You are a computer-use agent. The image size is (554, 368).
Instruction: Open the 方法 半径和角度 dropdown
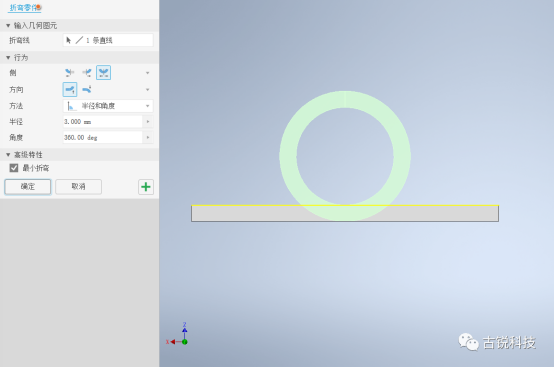click(108, 106)
